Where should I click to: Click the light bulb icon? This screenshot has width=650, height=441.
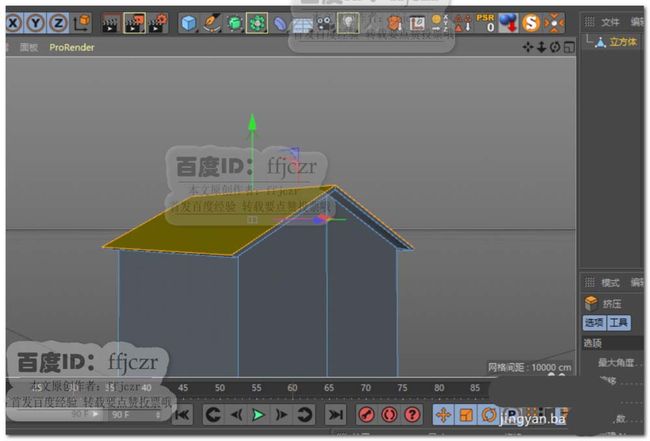click(x=348, y=23)
